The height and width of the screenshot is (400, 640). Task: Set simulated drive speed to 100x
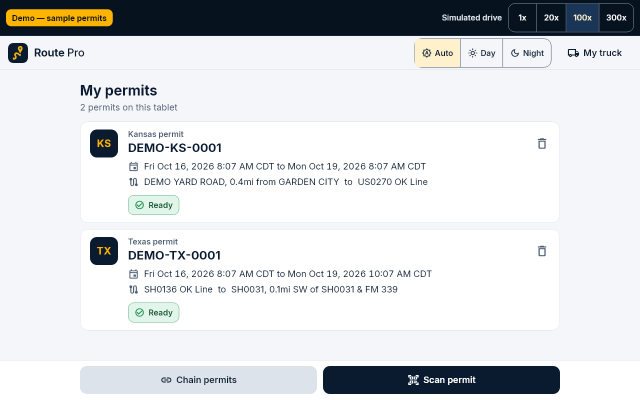click(582, 18)
